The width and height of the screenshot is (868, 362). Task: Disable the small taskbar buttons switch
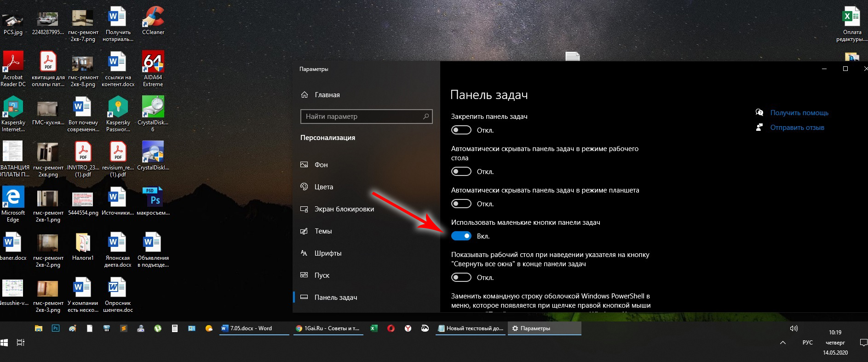[461, 236]
